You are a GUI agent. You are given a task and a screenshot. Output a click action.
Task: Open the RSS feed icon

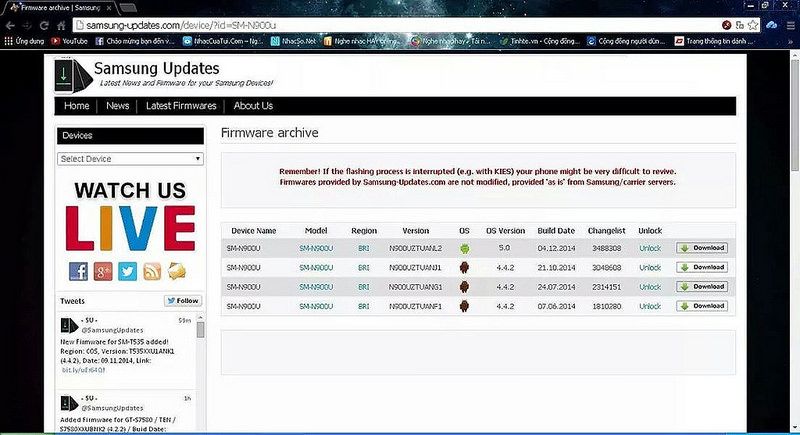point(152,271)
